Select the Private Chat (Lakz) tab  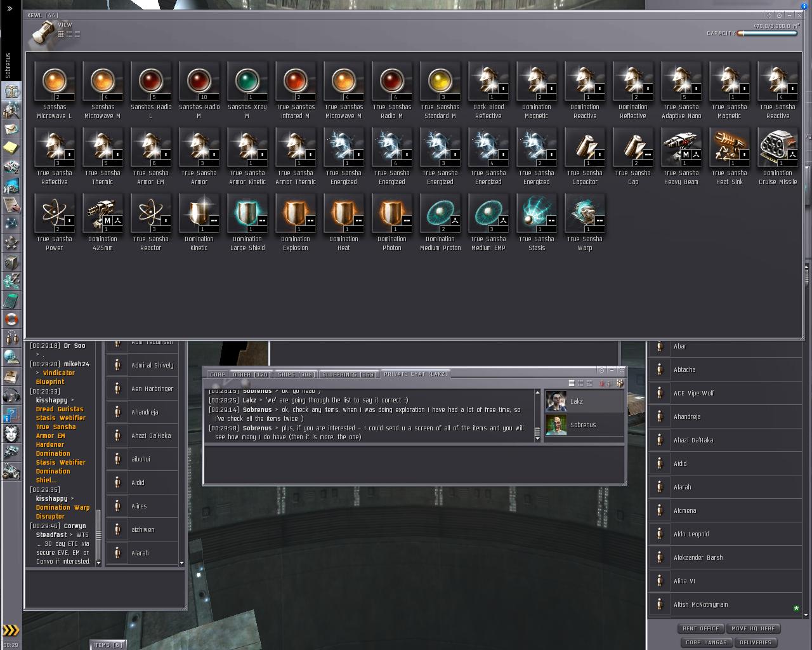point(416,375)
